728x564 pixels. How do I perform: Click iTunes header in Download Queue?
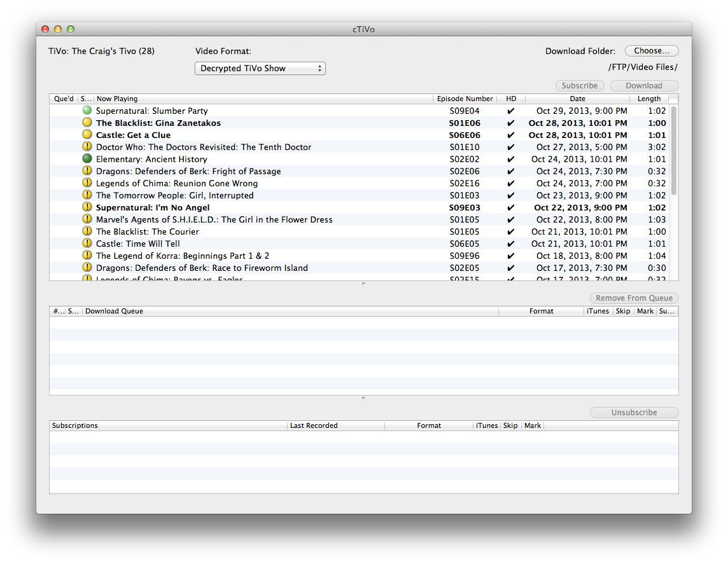[x=598, y=311]
